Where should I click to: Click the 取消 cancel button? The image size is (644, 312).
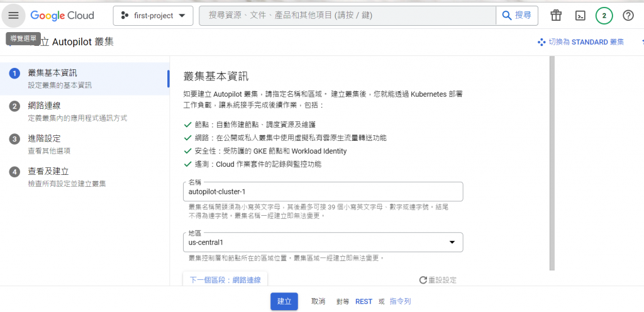coord(318,301)
